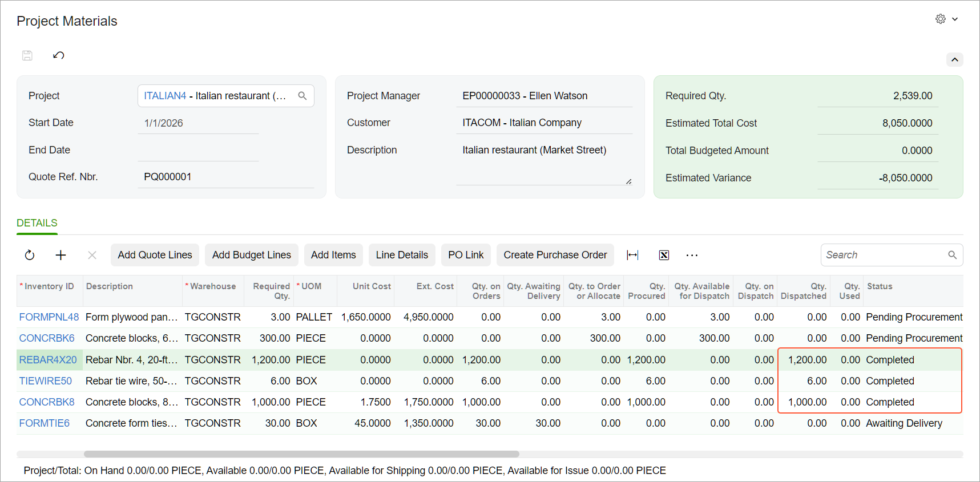The image size is (980, 482).
Task: Select the DETAILS tab
Action: coord(37,223)
